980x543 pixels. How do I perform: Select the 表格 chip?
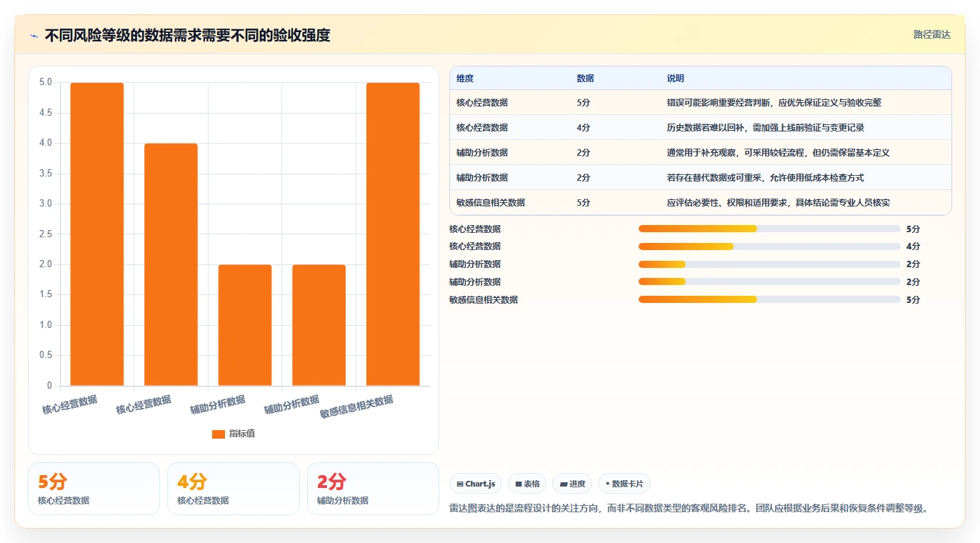tap(527, 484)
